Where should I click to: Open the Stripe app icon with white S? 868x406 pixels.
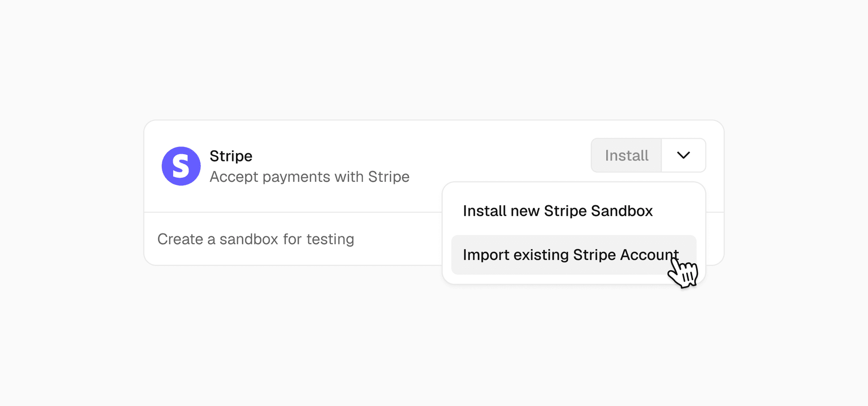pyautogui.click(x=181, y=166)
